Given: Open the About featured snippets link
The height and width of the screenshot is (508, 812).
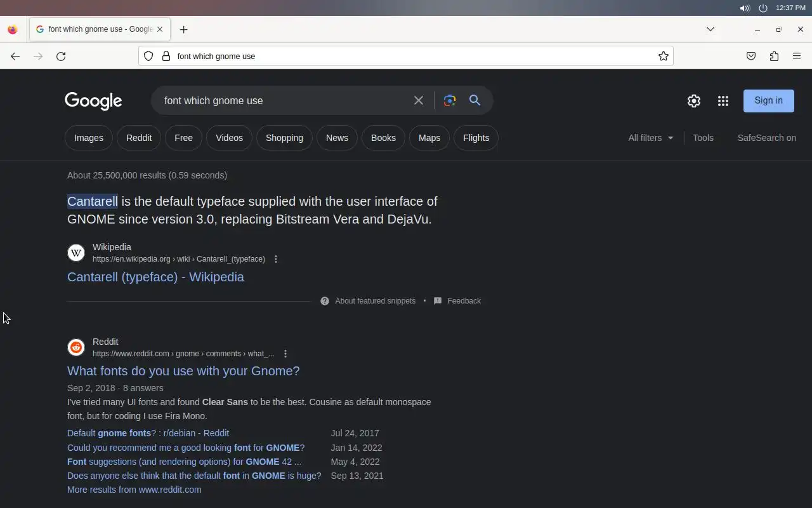Looking at the screenshot, I should [375, 301].
